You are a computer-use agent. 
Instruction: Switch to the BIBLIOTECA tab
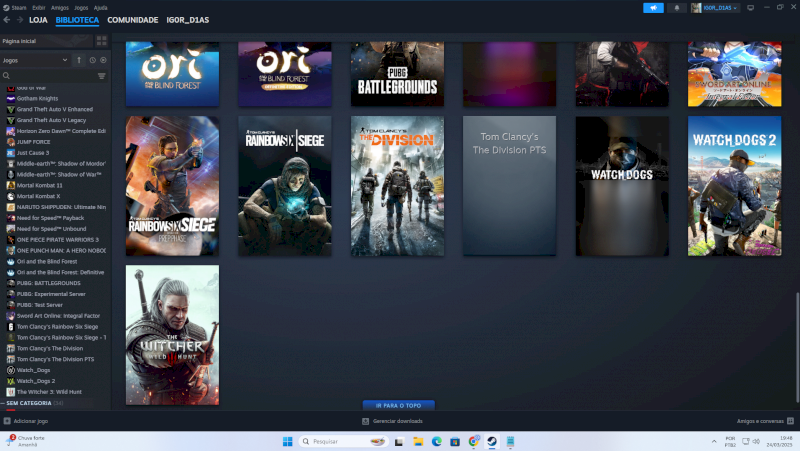click(77, 20)
